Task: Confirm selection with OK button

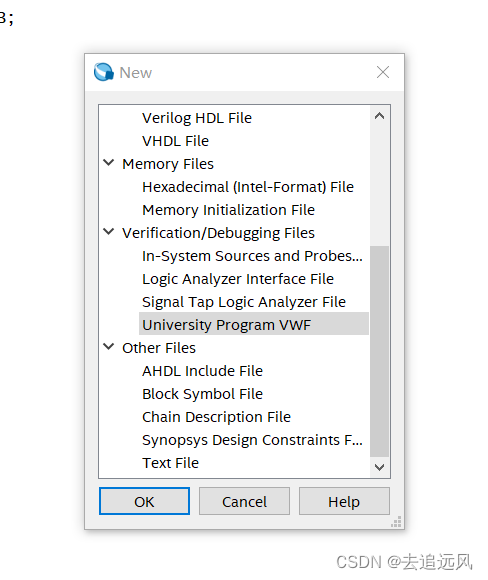Action: [x=144, y=501]
